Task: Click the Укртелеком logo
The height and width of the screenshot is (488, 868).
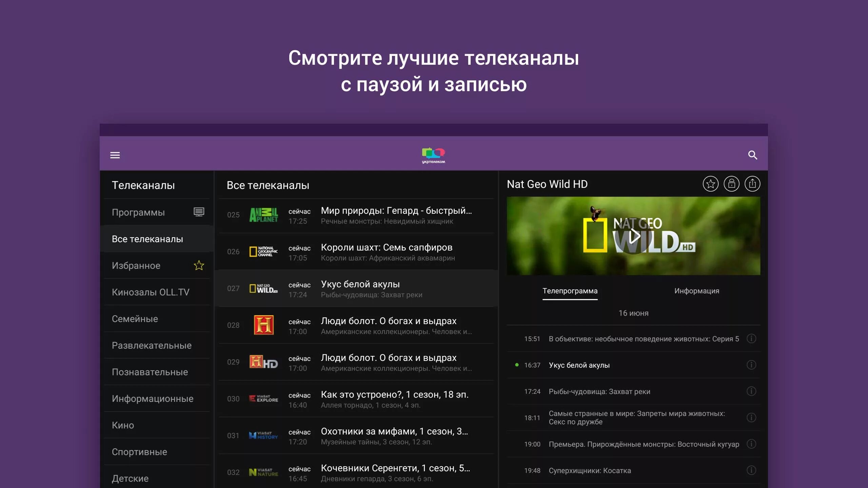Action: (x=433, y=155)
